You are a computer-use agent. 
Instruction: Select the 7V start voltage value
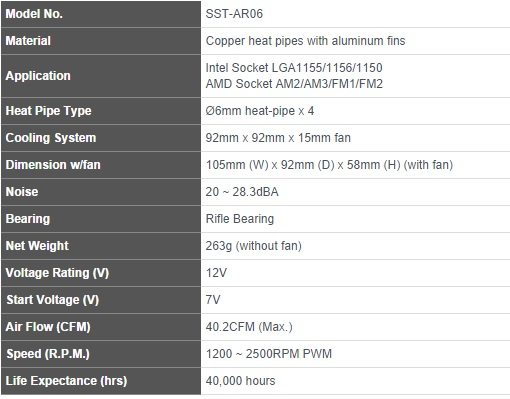[x=213, y=300]
